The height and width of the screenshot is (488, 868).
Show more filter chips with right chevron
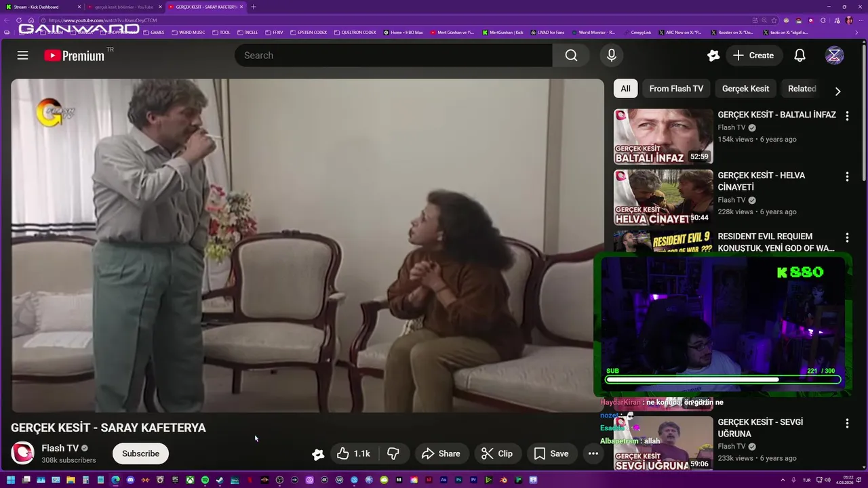coord(837,91)
